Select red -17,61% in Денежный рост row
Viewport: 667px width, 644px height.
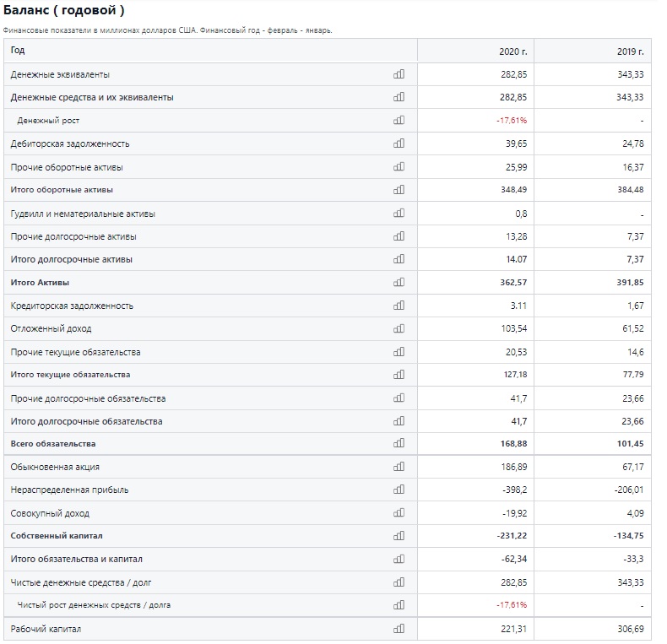(512, 121)
